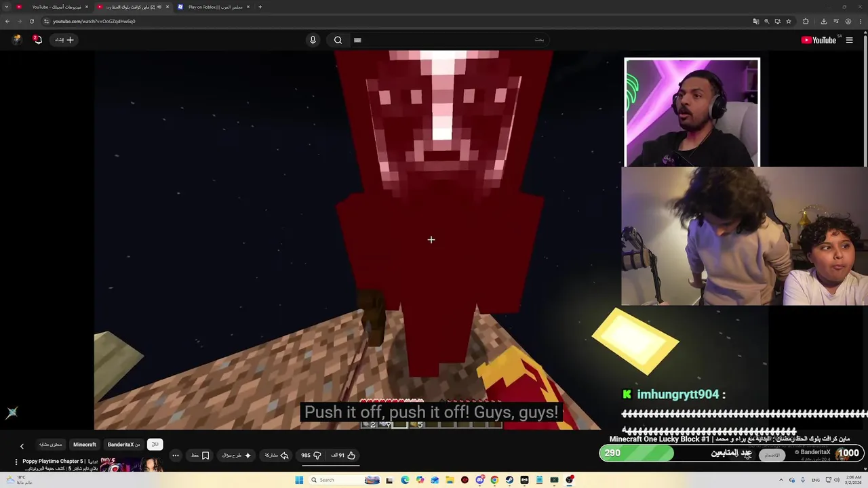This screenshot has height=488, width=868.
Task: Click the microphone tray icon
Action: pos(803,480)
